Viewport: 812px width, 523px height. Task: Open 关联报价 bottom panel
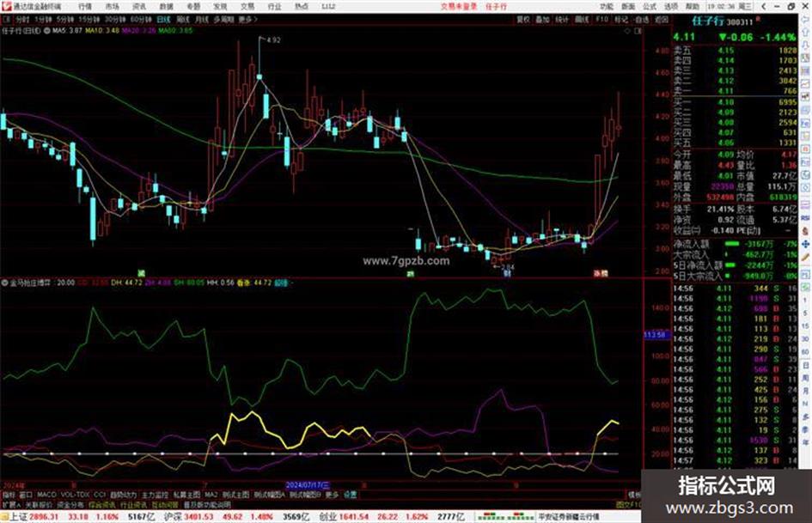39,504
